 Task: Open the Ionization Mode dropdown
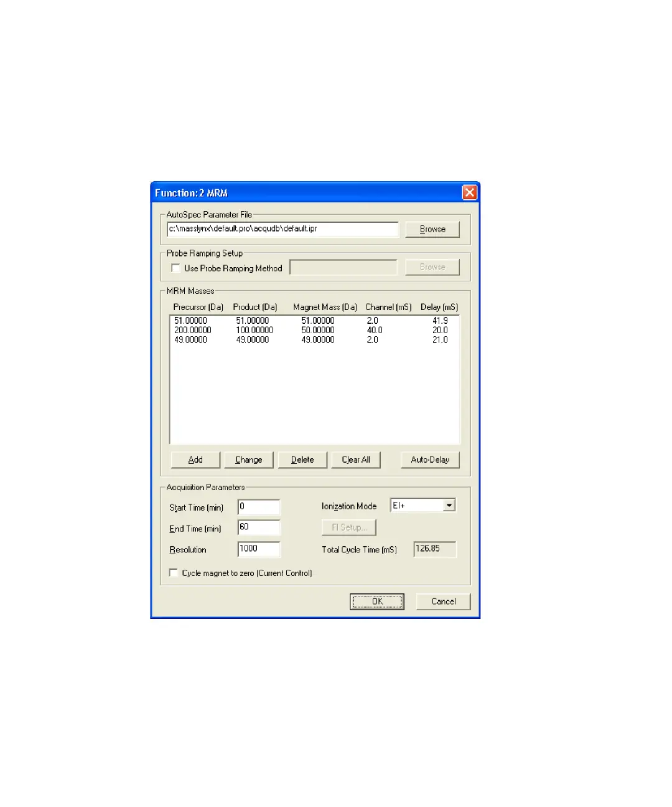point(449,506)
